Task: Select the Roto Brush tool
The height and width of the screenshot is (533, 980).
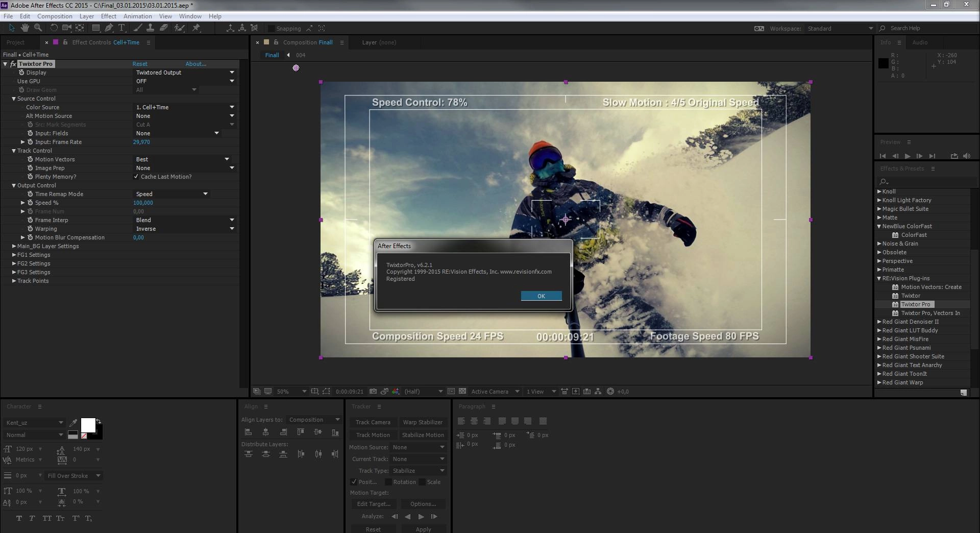Action: coord(180,28)
